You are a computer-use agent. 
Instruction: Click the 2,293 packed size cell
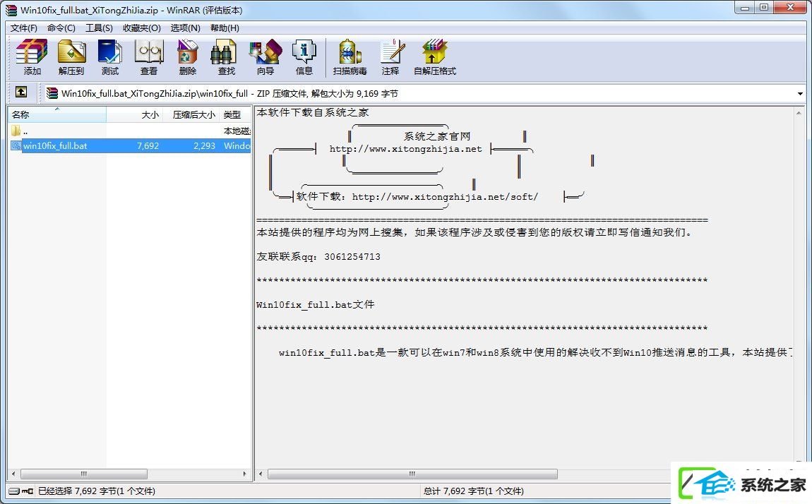[204, 146]
